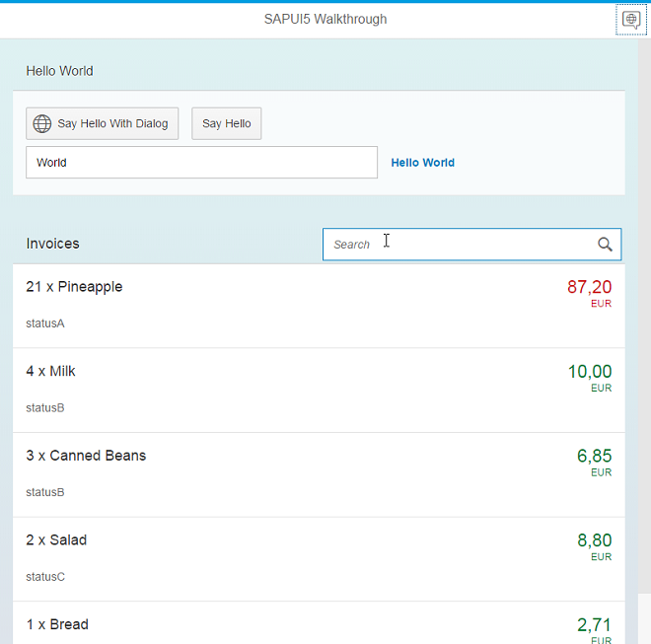Choose the 2 x Salad invoice row
The height and width of the screenshot is (644, 651).
tap(56, 540)
